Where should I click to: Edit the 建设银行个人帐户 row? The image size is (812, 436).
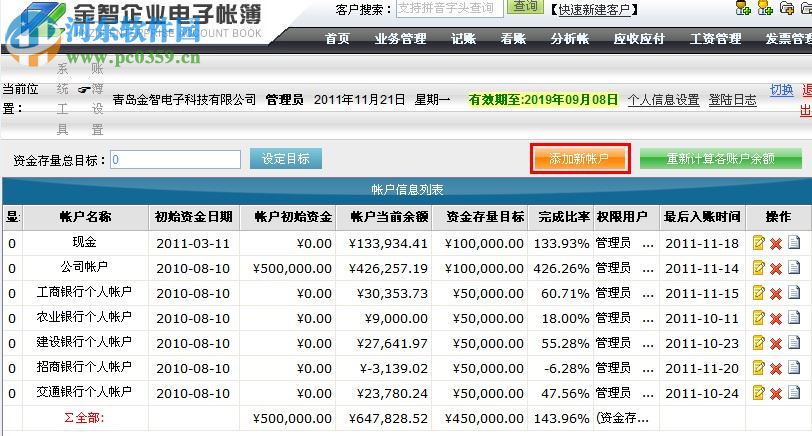[759, 343]
